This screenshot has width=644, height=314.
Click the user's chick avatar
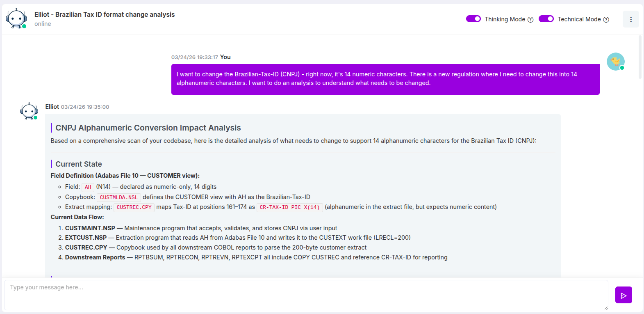pos(615,62)
